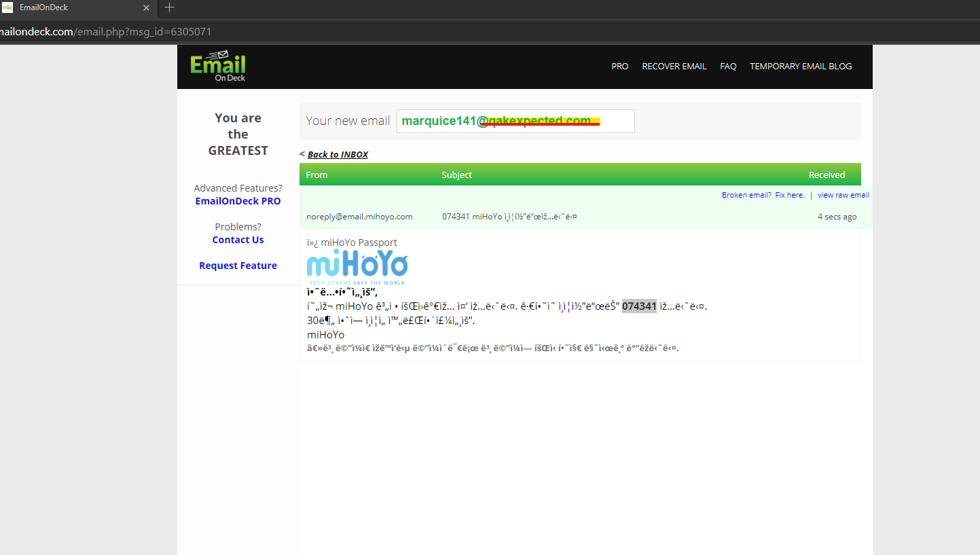Screen dimensions: 980x555
Task: Open the RECOVER EMAIL page
Action: coord(674,67)
